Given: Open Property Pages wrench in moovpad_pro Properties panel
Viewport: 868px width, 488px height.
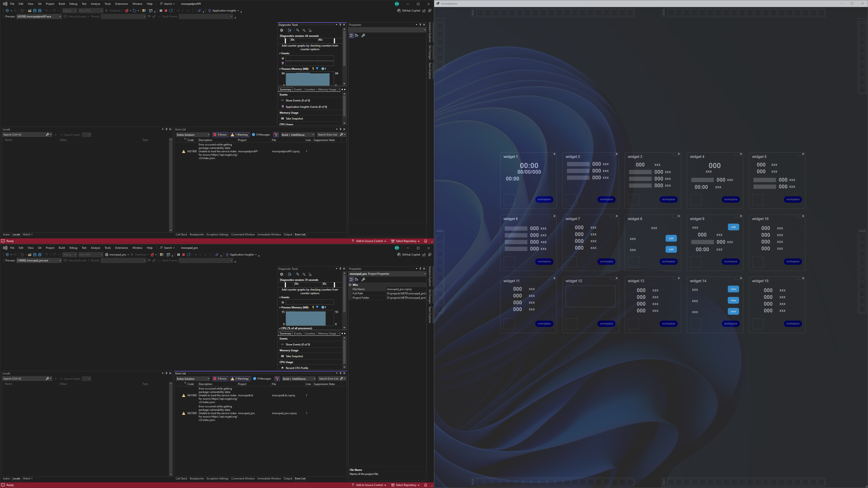Looking at the screenshot, I should point(363,279).
